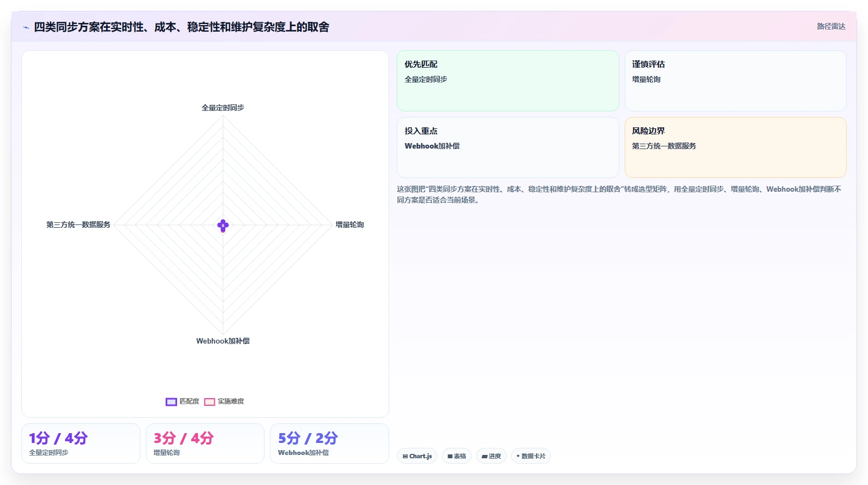Open the 优先匹配 card
The image size is (868, 485).
coord(508,81)
